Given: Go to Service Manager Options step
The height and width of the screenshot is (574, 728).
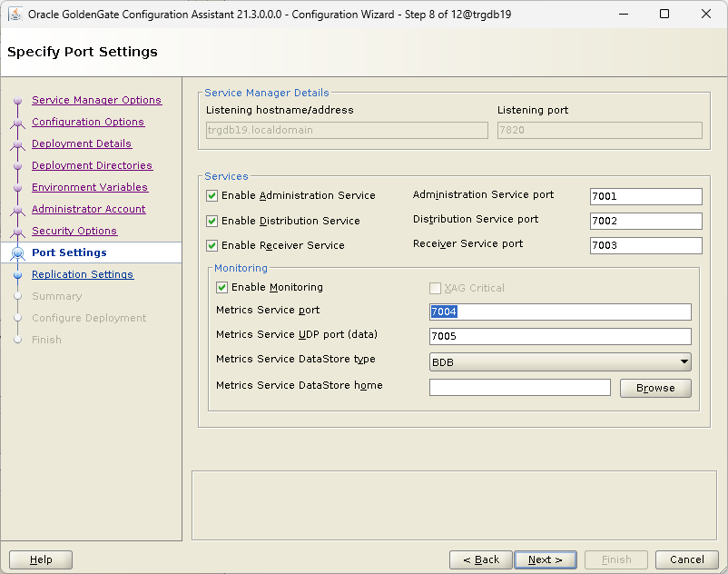Looking at the screenshot, I should pyautogui.click(x=96, y=100).
